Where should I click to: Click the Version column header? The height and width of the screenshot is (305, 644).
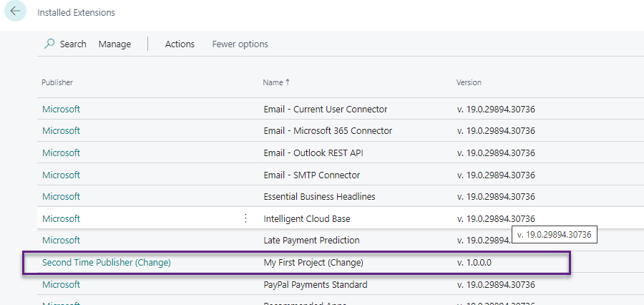(x=469, y=82)
